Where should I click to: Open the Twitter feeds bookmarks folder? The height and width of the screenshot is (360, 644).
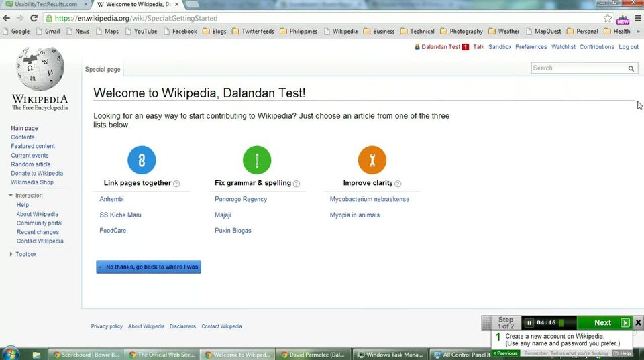[x=253, y=32]
